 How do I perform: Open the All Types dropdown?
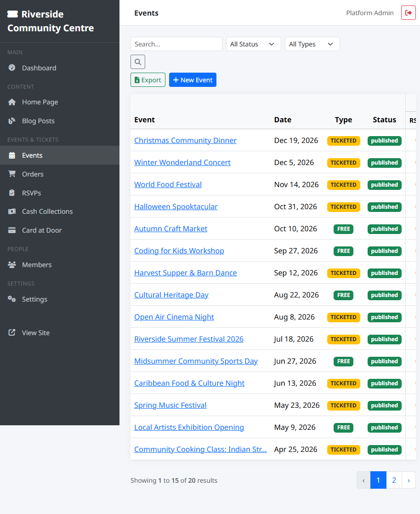[312, 44]
